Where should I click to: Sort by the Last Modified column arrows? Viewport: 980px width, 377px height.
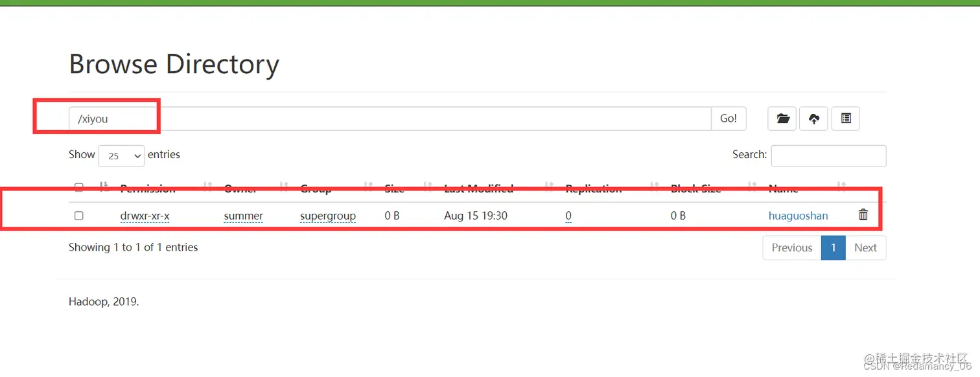(549, 187)
